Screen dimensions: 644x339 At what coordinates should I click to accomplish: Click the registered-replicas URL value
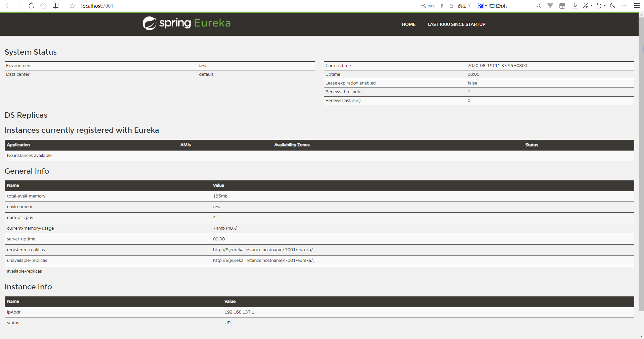263,250
